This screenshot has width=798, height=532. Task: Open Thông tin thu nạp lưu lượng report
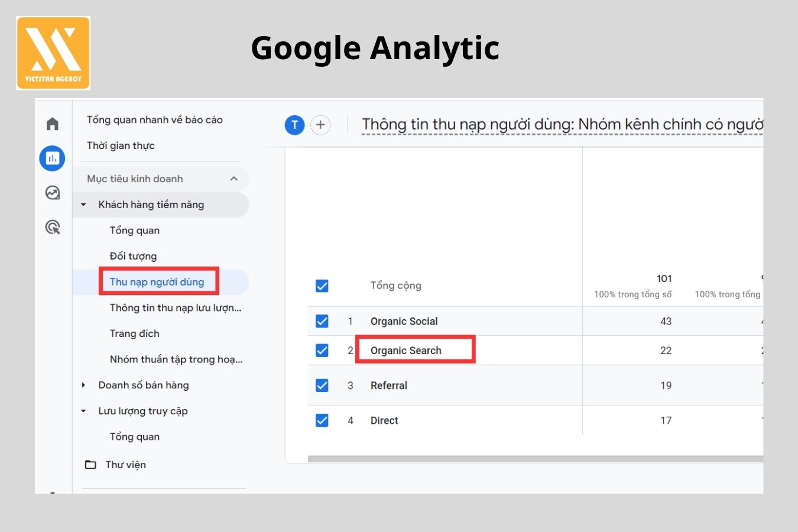(176, 307)
